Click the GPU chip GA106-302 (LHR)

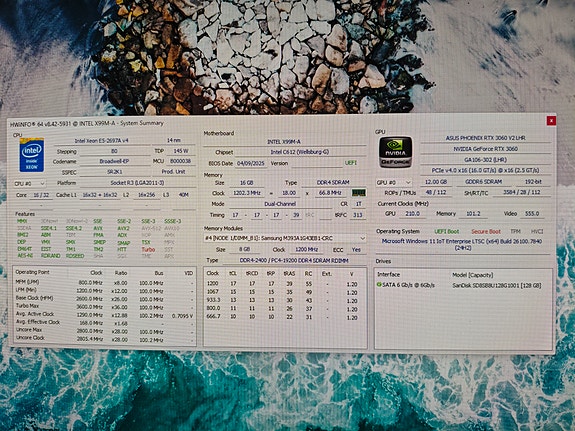point(485,160)
